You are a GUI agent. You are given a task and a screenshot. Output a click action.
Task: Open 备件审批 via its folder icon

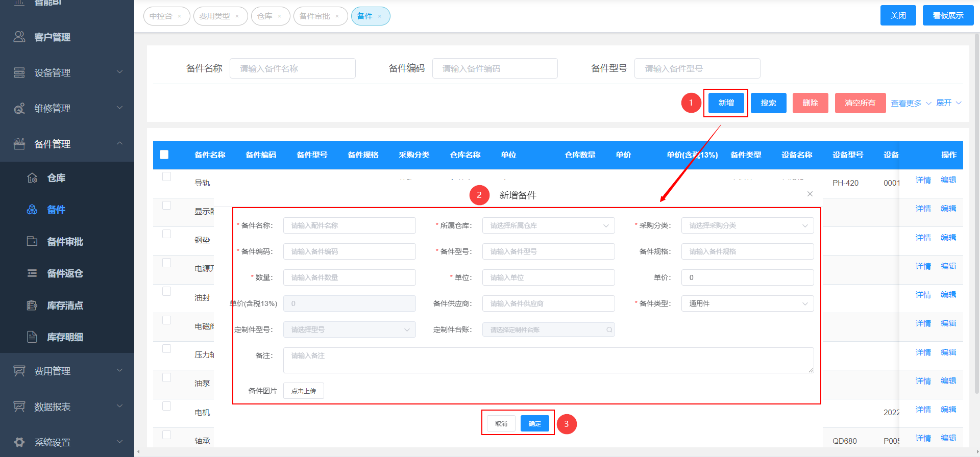(x=32, y=241)
